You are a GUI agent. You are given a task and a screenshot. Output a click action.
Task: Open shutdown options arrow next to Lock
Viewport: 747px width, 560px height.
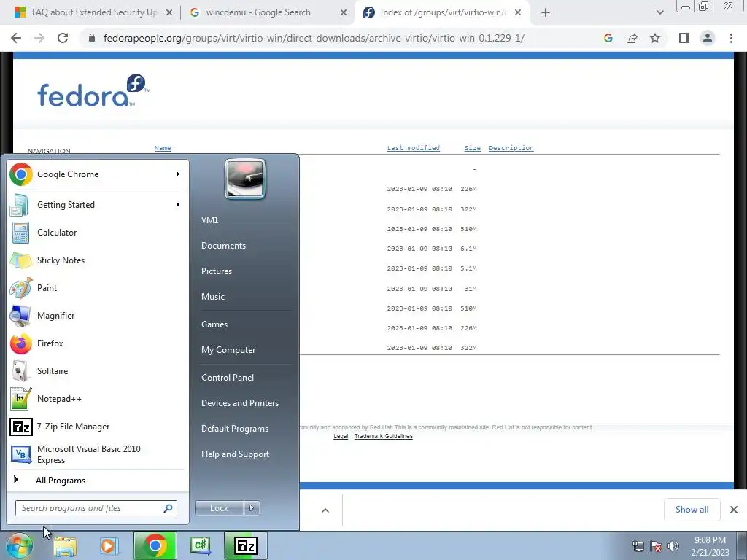pyautogui.click(x=252, y=508)
